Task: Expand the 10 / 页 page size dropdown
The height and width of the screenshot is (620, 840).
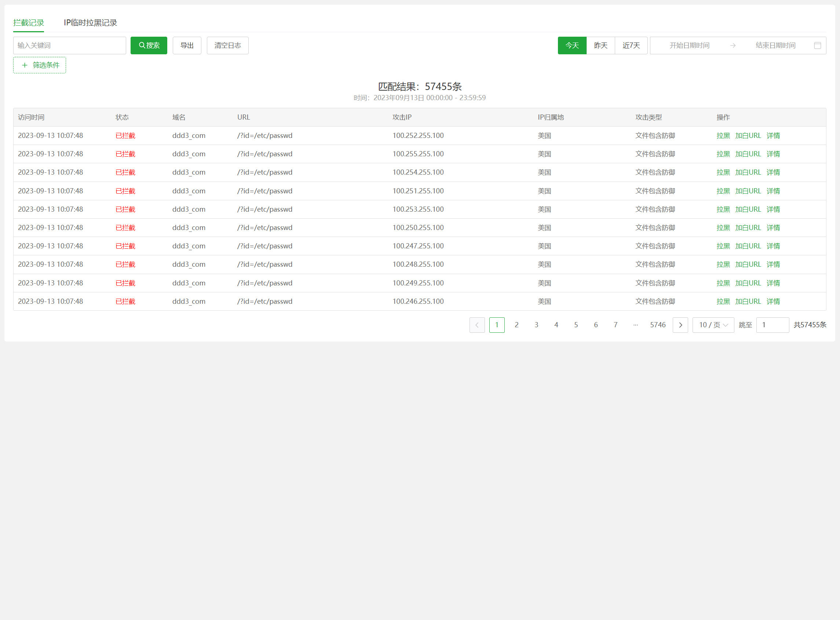Action: pyautogui.click(x=713, y=325)
